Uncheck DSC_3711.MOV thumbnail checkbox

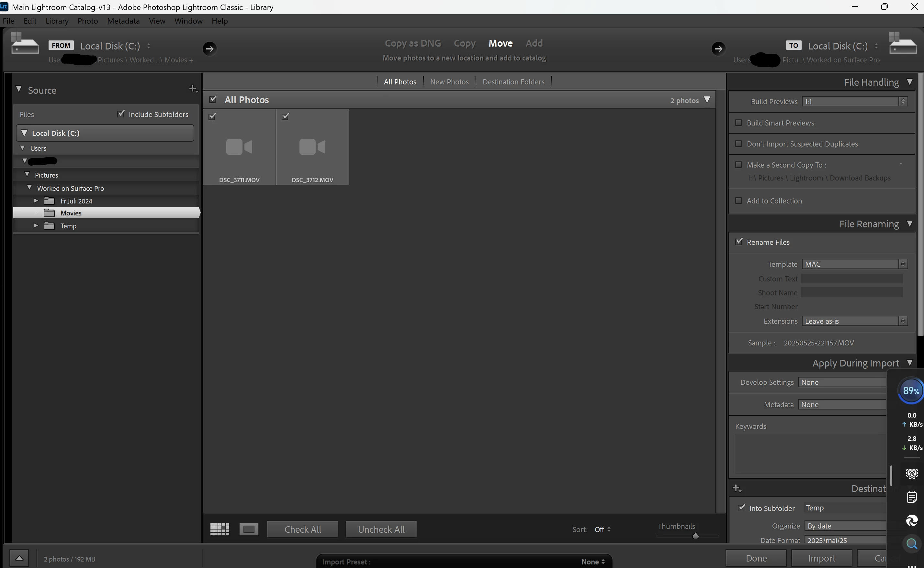click(212, 116)
